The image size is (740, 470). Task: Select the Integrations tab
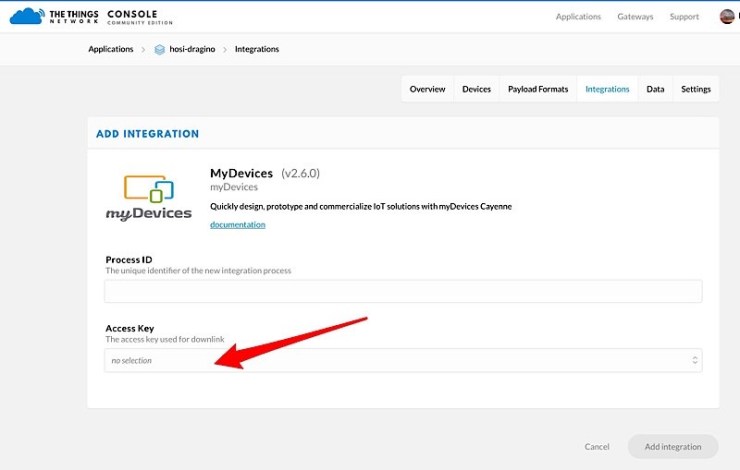[607, 89]
